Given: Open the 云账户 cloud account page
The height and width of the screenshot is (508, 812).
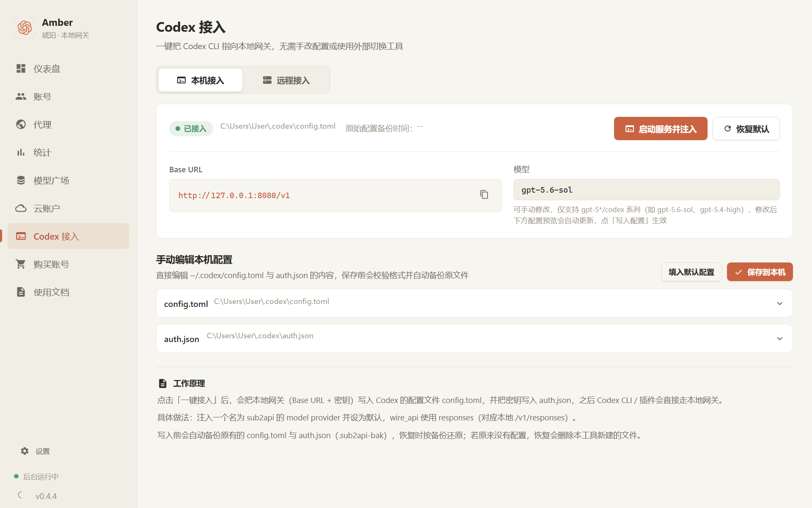Looking at the screenshot, I should coord(68,208).
